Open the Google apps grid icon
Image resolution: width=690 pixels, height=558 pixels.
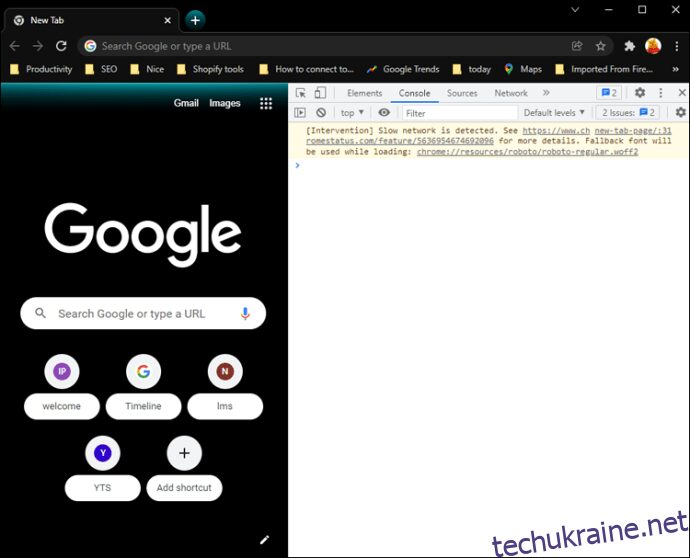[x=266, y=103]
